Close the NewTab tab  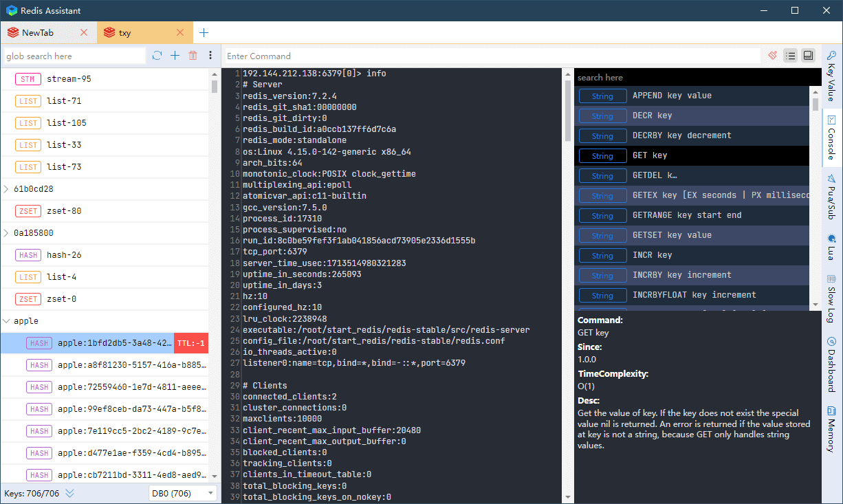(x=84, y=32)
